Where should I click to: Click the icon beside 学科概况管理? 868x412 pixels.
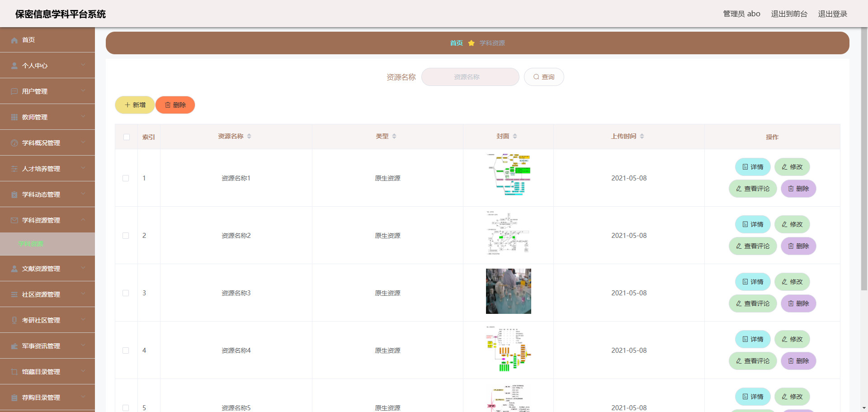tap(14, 143)
